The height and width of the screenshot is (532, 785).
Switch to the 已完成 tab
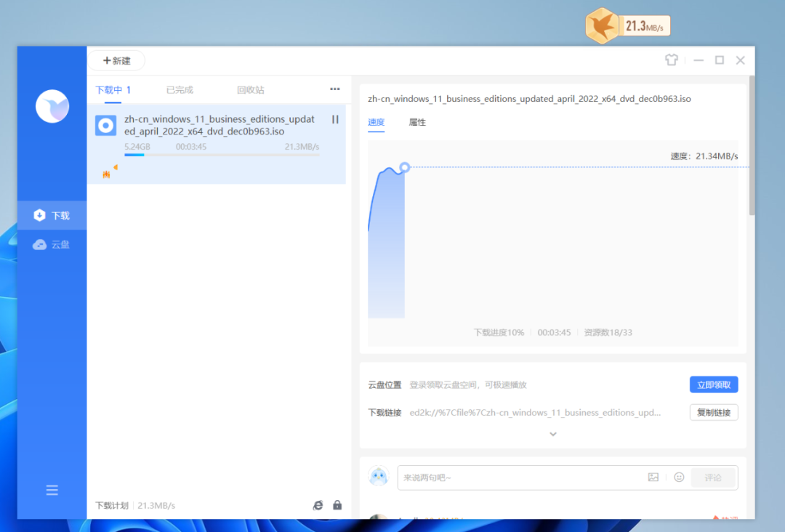pos(180,90)
